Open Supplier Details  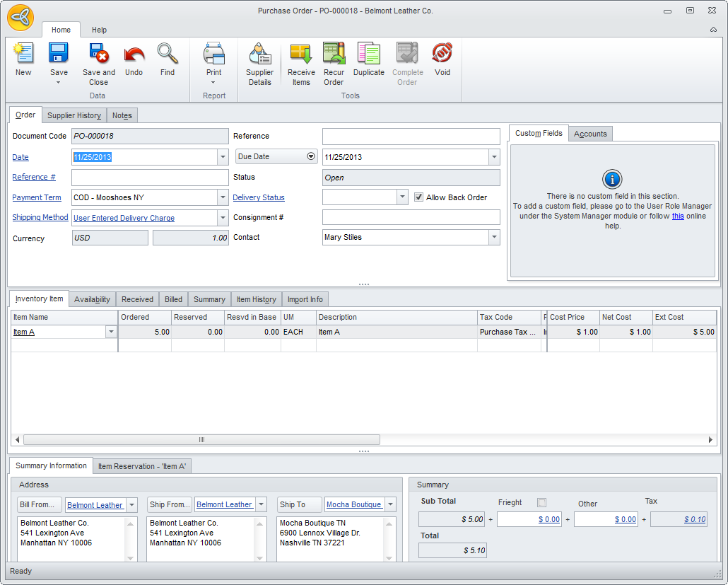pyautogui.click(x=259, y=54)
